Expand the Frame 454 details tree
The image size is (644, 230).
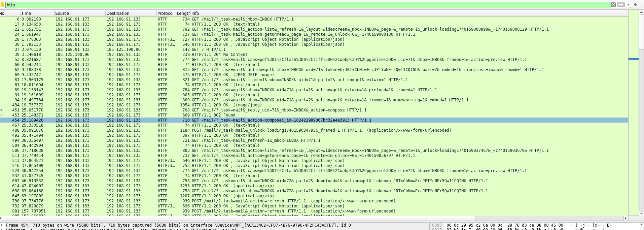tap(2, 225)
